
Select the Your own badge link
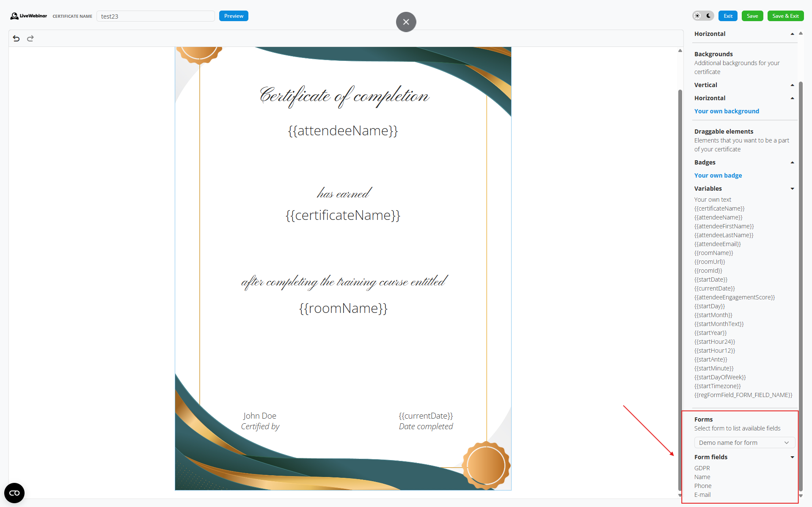(718, 175)
